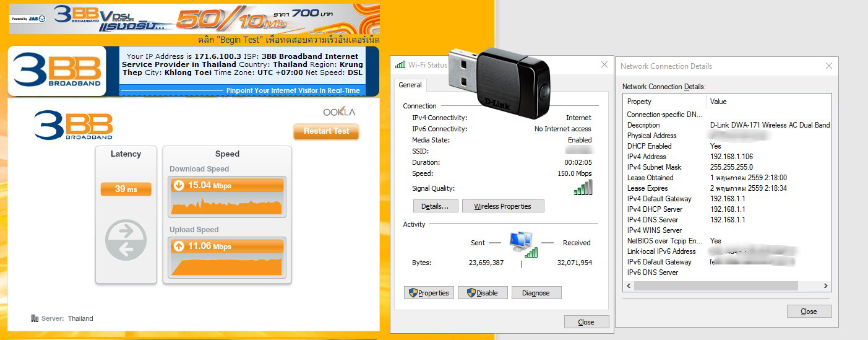Open Wireless Properties in Wi-Fi Status
The height and width of the screenshot is (340, 868).
click(503, 206)
